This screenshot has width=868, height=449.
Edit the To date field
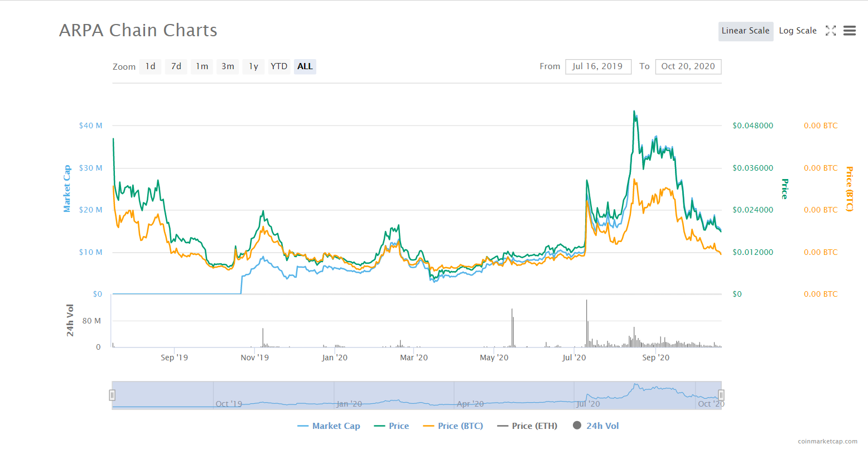688,66
